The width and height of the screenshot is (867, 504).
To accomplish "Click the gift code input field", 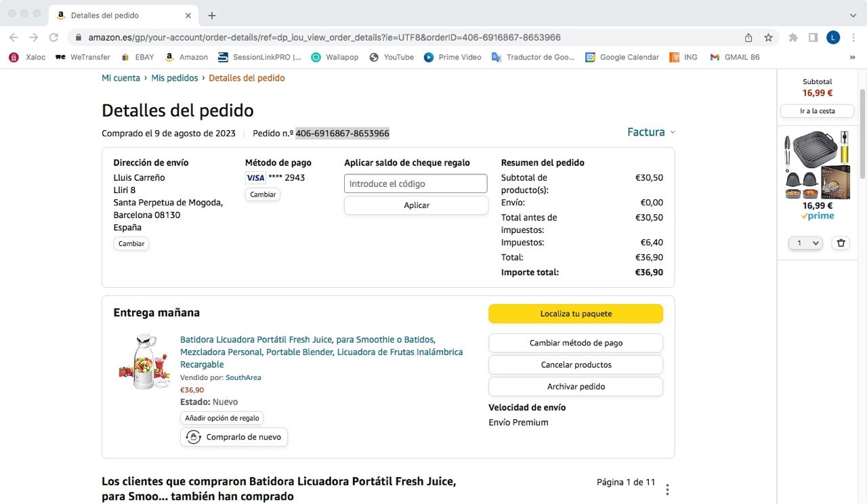I will point(415,184).
